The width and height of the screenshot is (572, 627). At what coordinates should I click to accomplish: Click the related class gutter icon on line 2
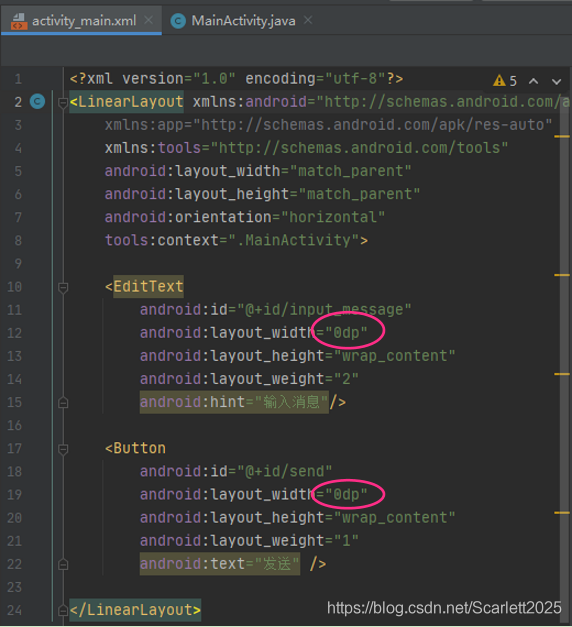click(x=38, y=101)
